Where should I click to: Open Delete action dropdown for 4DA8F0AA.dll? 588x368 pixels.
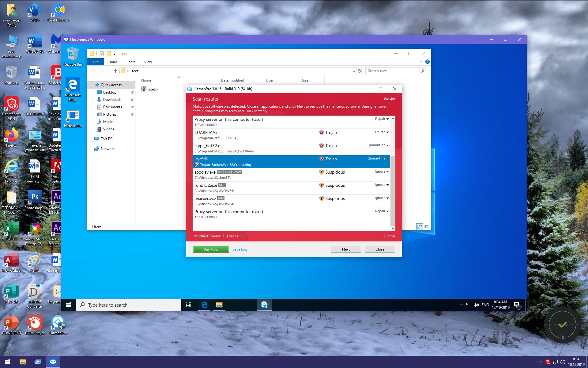tap(382, 132)
